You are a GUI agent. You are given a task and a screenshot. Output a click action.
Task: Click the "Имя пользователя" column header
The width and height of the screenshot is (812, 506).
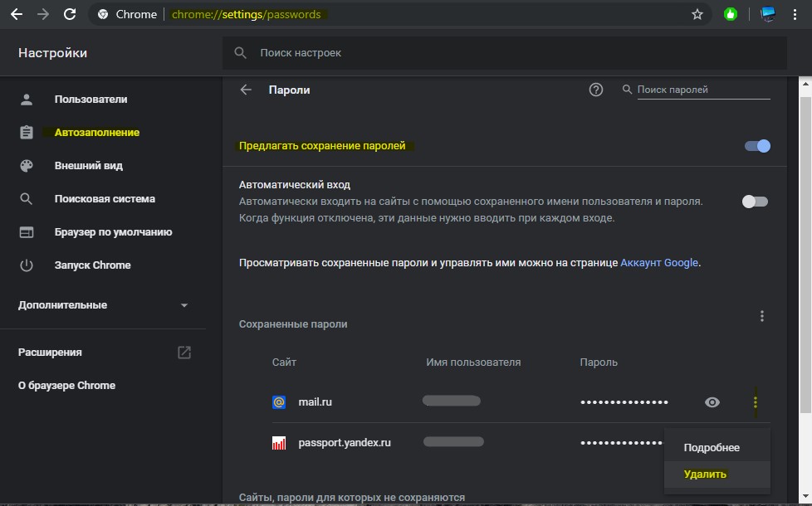click(473, 362)
